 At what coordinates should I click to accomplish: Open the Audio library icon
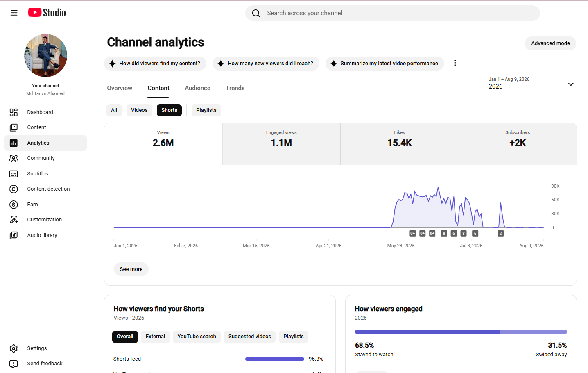click(x=14, y=235)
